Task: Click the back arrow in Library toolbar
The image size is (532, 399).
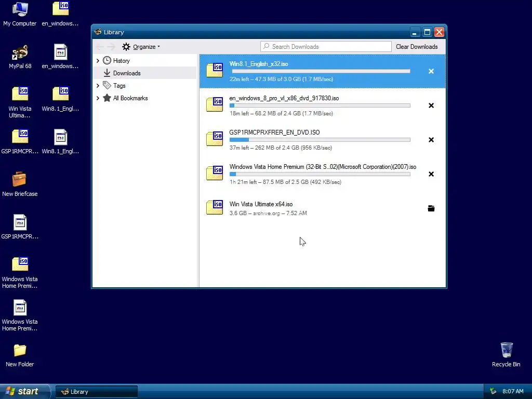Action: [x=100, y=47]
